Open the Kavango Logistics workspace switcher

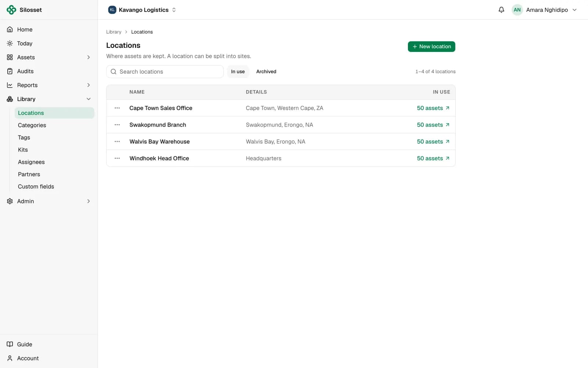(142, 10)
